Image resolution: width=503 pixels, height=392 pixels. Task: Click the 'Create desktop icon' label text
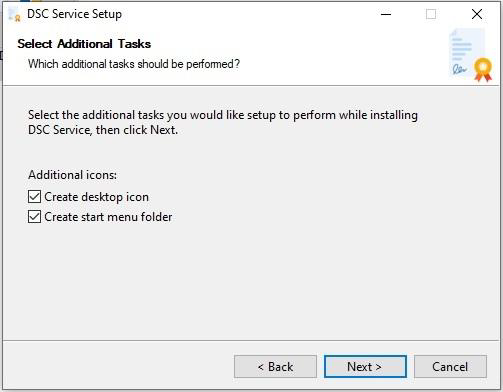point(96,197)
